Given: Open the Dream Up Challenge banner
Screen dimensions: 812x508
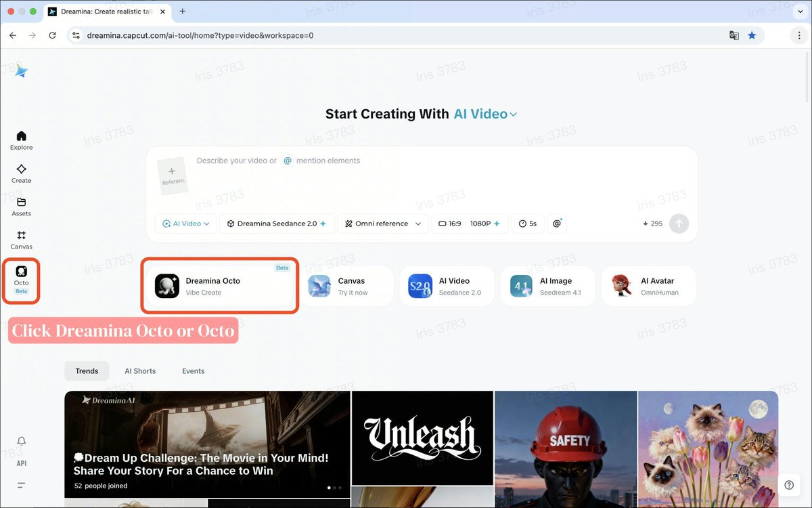Looking at the screenshot, I should coord(207,443).
